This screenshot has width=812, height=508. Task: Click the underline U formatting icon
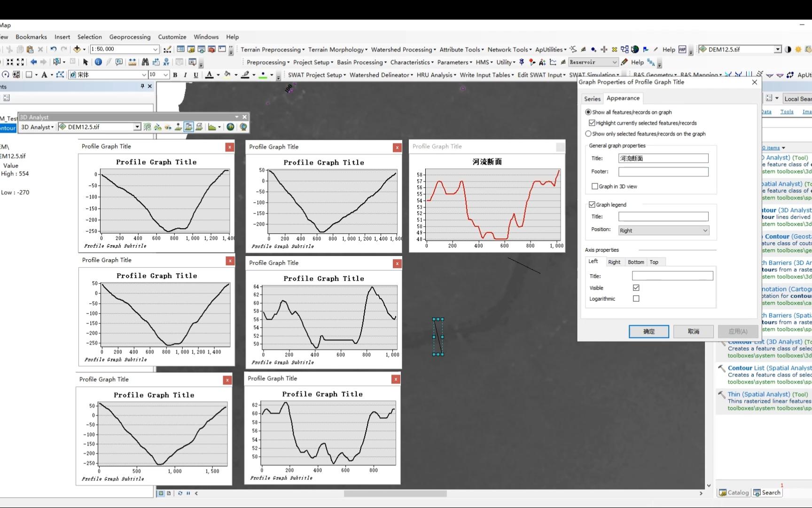click(x=196, y=75)
